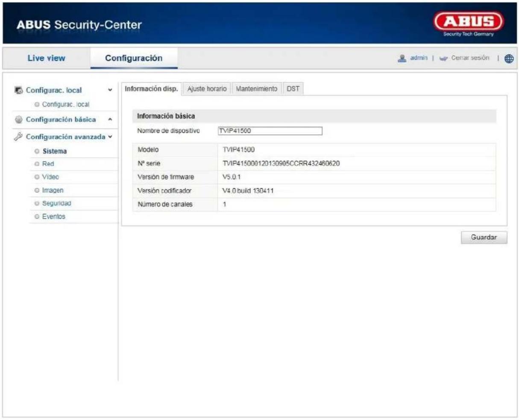This screenshot has height=420, width=519.
Task: Click the admin user name
Action: pos(419,58)
